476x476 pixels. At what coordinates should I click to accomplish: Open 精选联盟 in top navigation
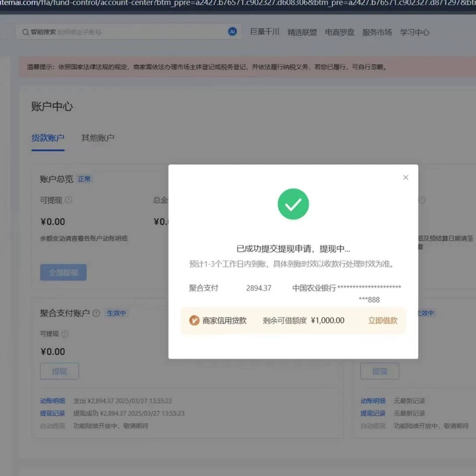(x=302, y=32)
